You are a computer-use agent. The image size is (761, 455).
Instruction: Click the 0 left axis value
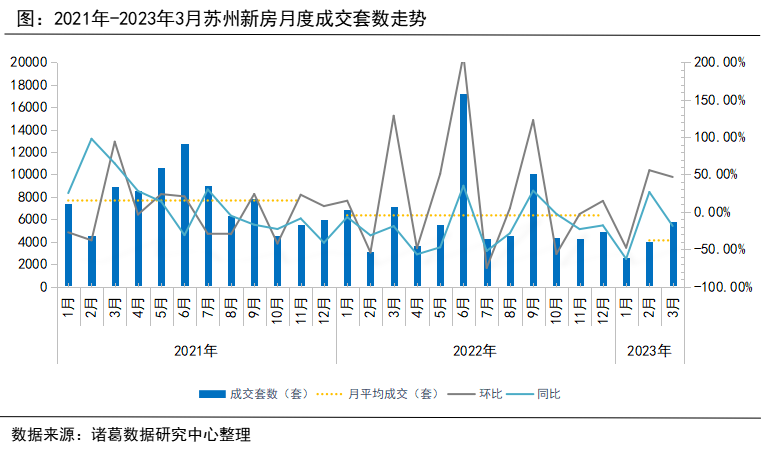click(44, 287)
